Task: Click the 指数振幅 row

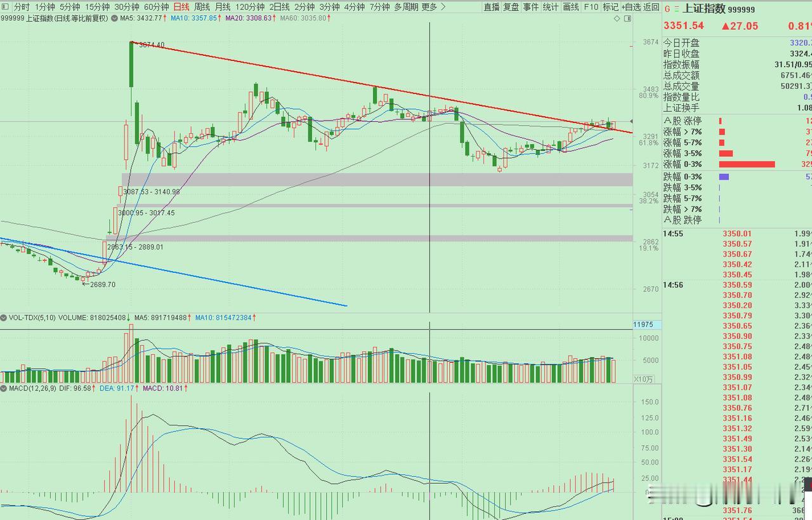Action: point(737,64)
